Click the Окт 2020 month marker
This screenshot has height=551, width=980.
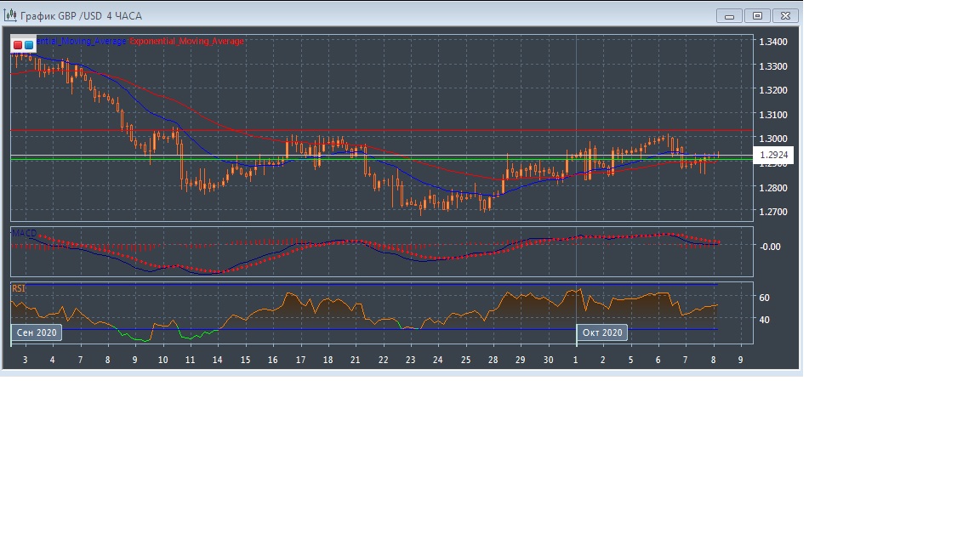pyautogui.click(x=602, y=332)
